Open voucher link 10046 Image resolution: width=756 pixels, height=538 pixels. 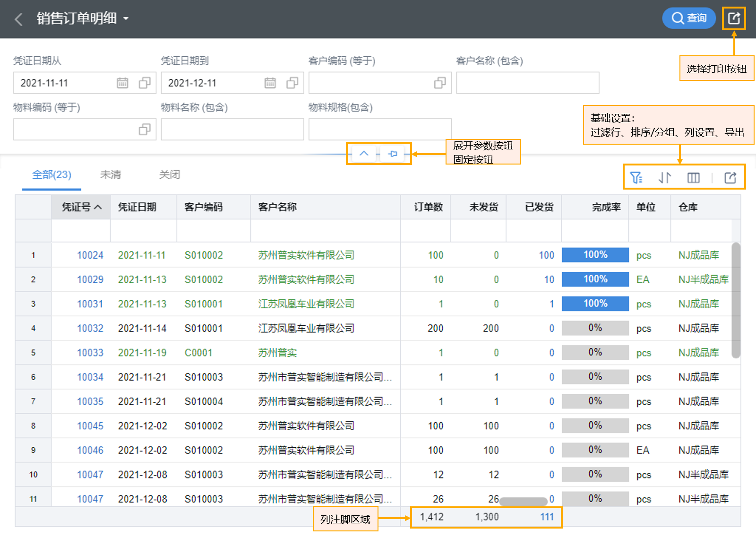pos(90,450)
